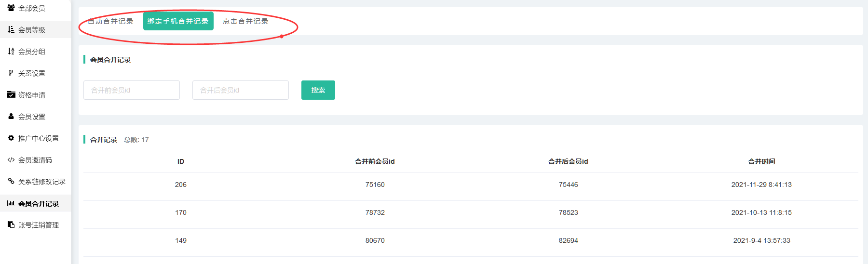
Task: Click the 资格申请 envelope icon
Action: (11, 94)
